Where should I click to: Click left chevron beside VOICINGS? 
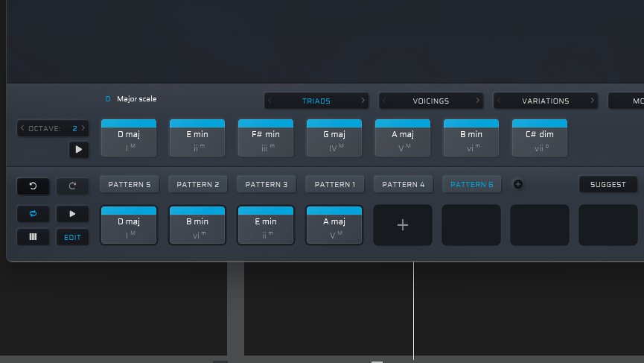pyautogui.click(x=384, y=101)
